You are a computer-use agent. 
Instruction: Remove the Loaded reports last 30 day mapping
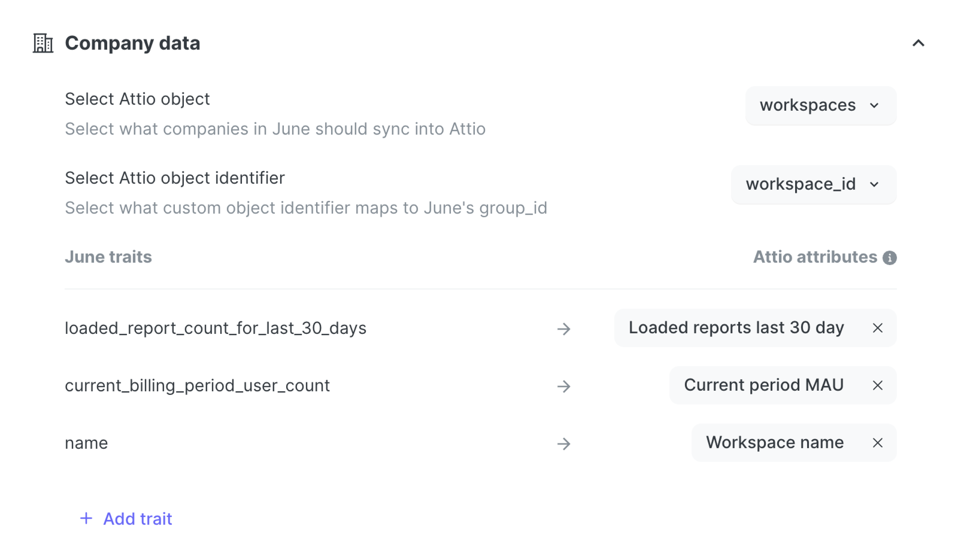(877, 328)
